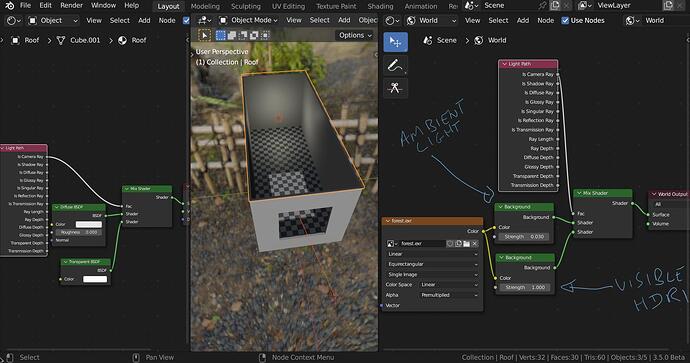Image resolution: width=690 pixels, height=363 pixels.
Task: Click the Scene icon in world breadcrumb
Action: pyautogui.click(x=427, y=40)
